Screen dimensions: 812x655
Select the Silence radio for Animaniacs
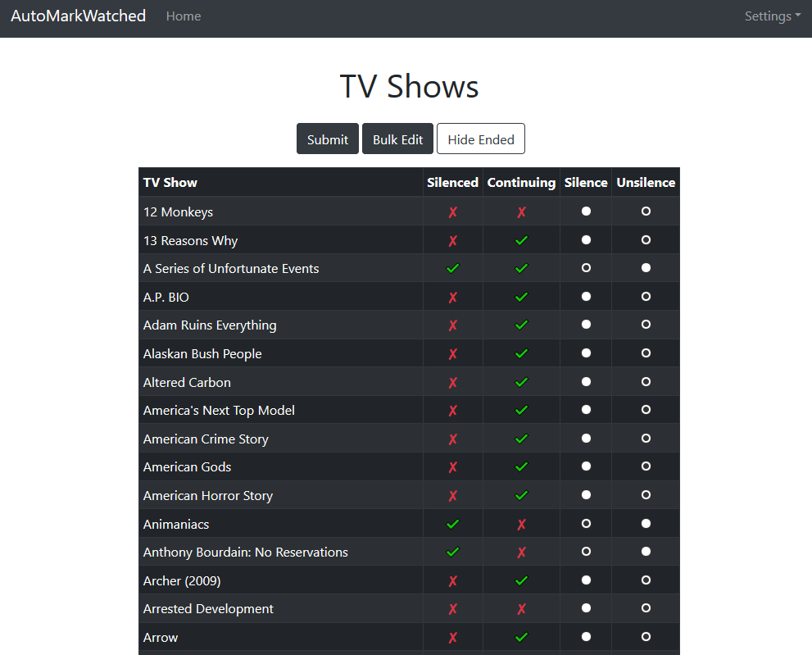[x=586, y=523]
